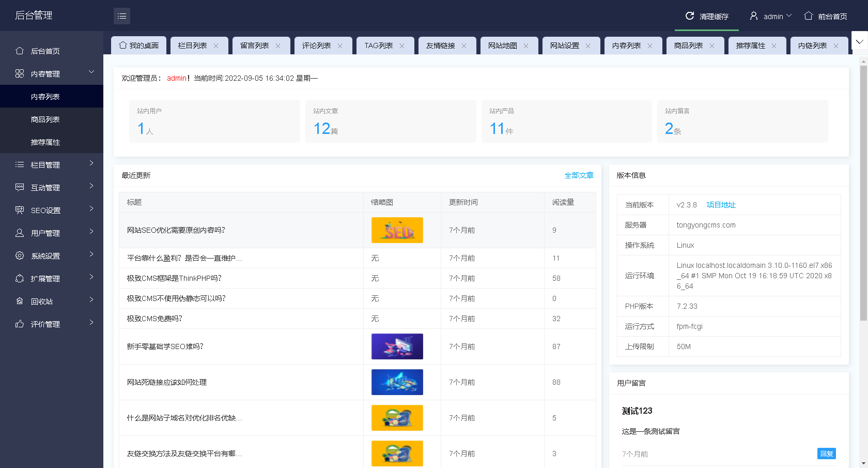Open the admin dropdown arrow

[x=789, y=16]
